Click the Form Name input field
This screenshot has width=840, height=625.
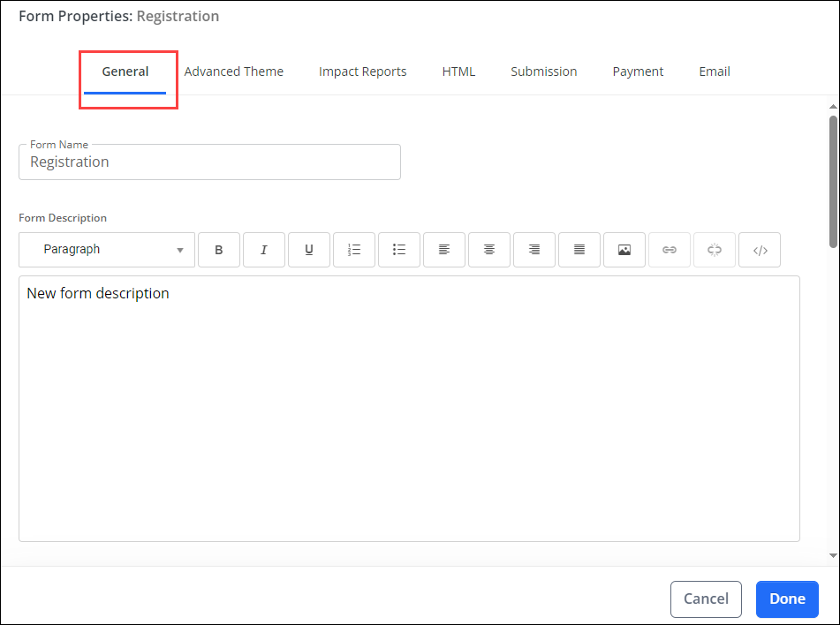(209, 162)
